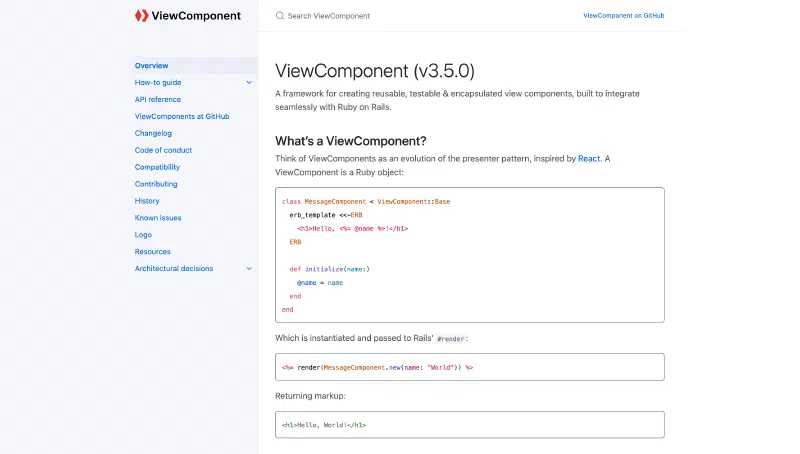Image resolution: width=800 pixels, height=454 pixels.
Task: Click the ViewComponent red logo icon
Action: coord(141,16)
